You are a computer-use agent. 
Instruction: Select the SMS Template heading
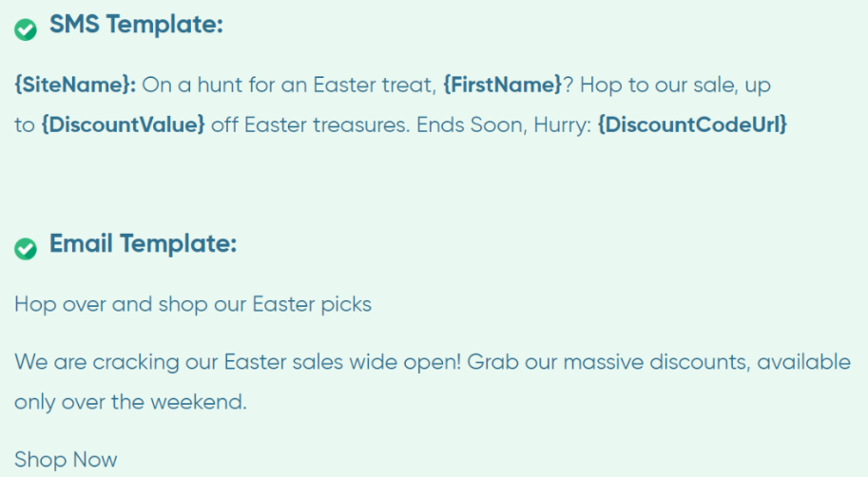[x=136, y=25]
